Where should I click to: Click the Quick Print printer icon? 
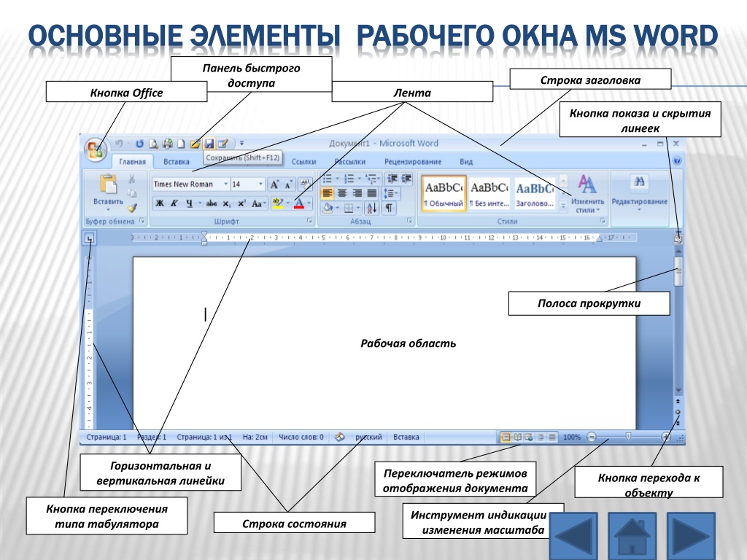[x=167, y=144]
